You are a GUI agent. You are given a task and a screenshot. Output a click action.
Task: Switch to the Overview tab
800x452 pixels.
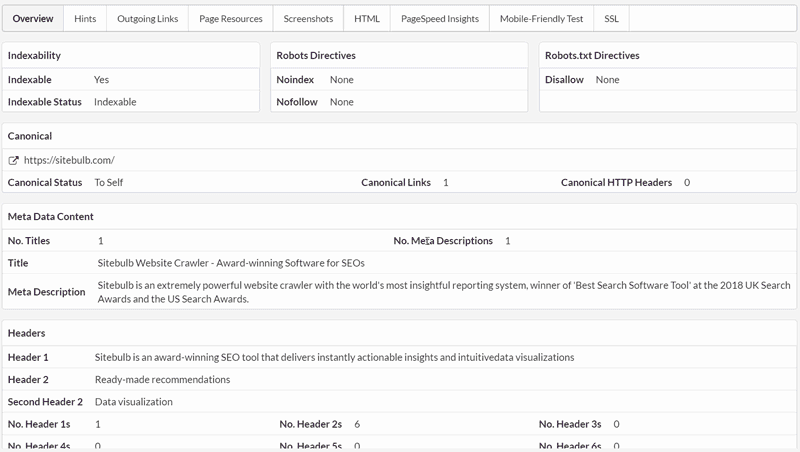33,18
